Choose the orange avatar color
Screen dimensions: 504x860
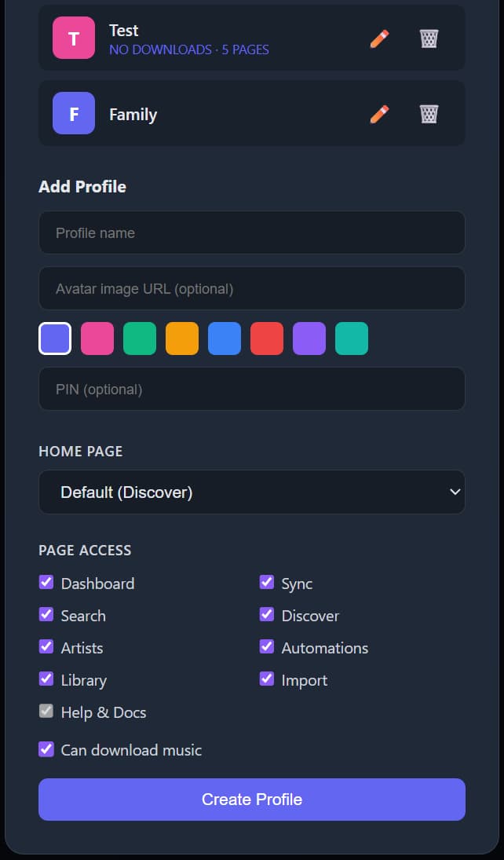click(182, 339)
